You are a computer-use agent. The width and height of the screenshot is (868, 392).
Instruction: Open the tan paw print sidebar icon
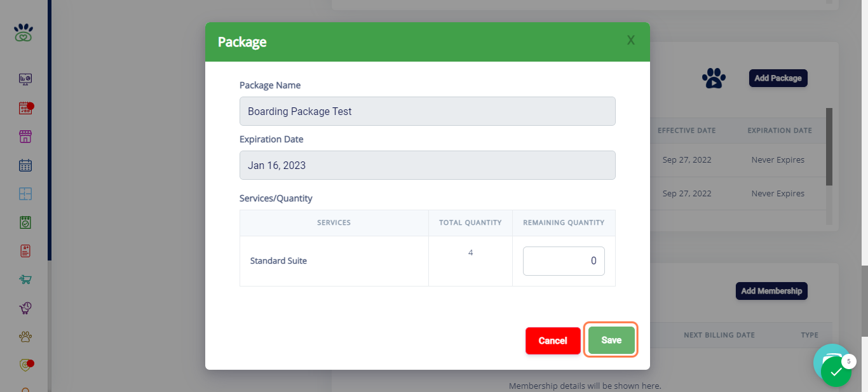[x=25, y=337]
